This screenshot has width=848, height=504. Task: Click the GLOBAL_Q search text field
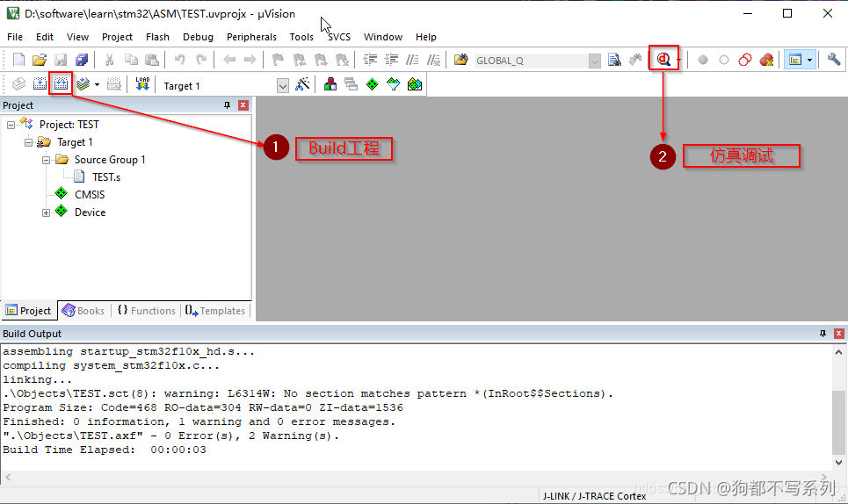tap(531, 61)
